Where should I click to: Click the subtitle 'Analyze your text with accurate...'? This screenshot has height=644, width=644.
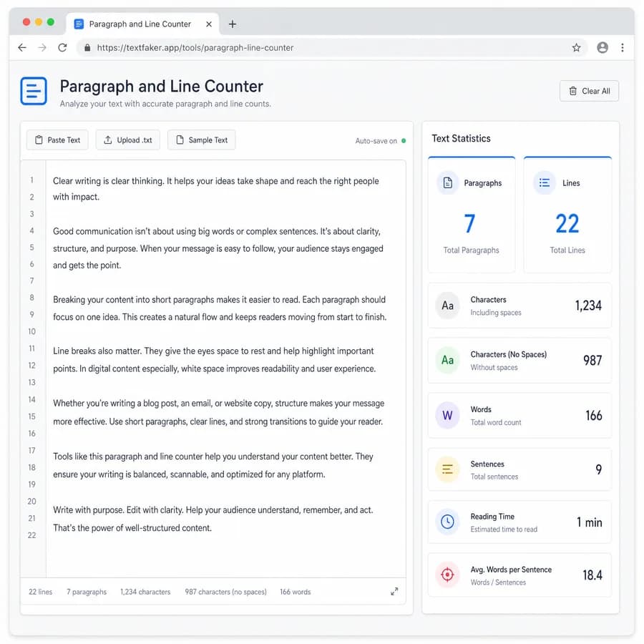(x=165, y=104)
